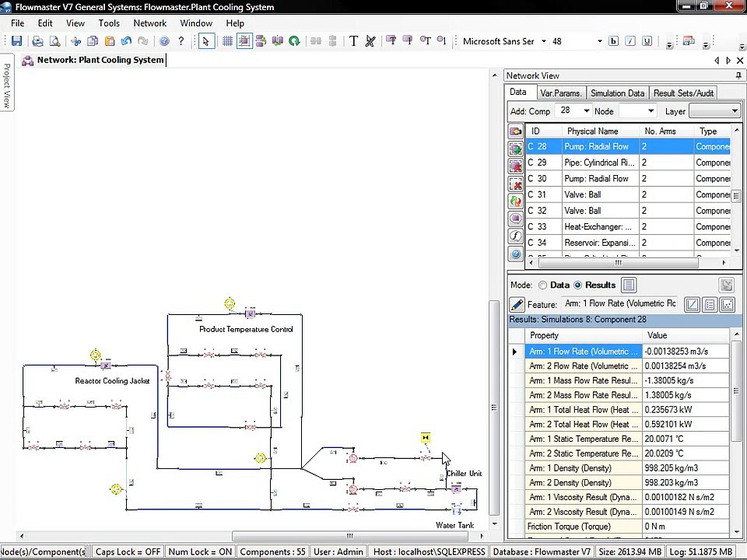Screen dimensions: 747x560
Task: Click the green refresh icon in the toolbar
Action: point(294,41)
